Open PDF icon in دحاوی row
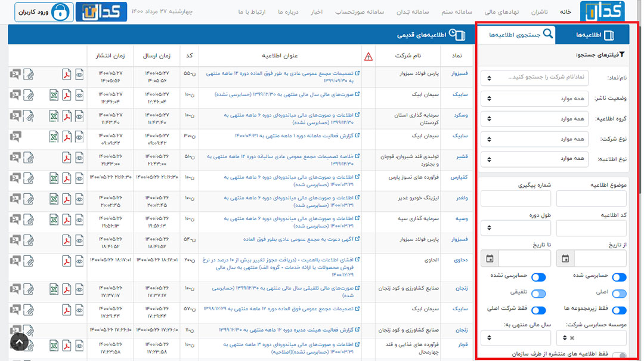Screen dimensions: 644x361 (67, 261)
